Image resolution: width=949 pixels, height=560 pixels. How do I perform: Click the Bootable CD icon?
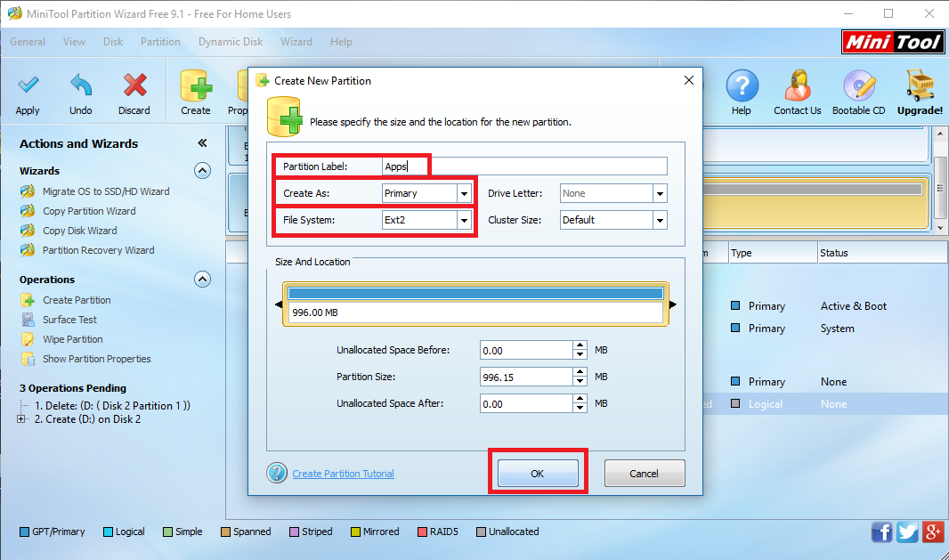[859, 85]
